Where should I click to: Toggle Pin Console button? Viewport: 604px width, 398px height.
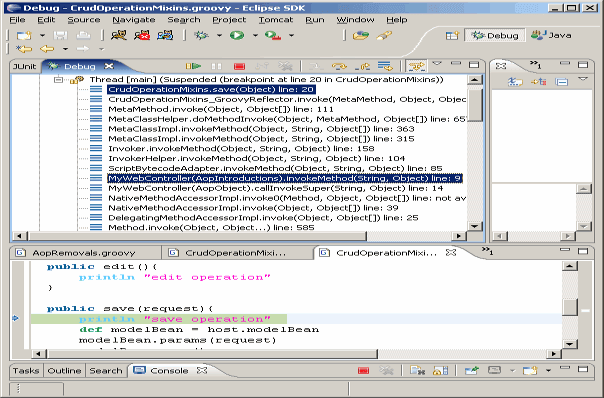(471, 371)
